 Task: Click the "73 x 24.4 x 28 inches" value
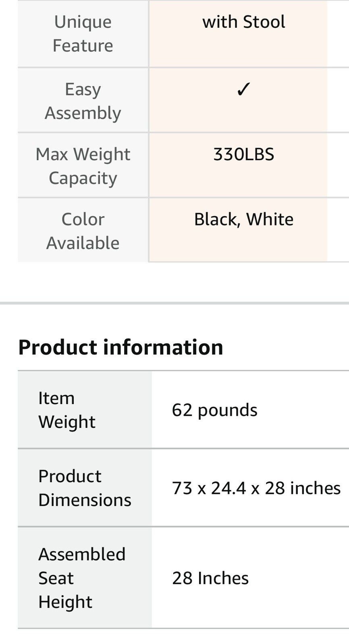(256, 488)
